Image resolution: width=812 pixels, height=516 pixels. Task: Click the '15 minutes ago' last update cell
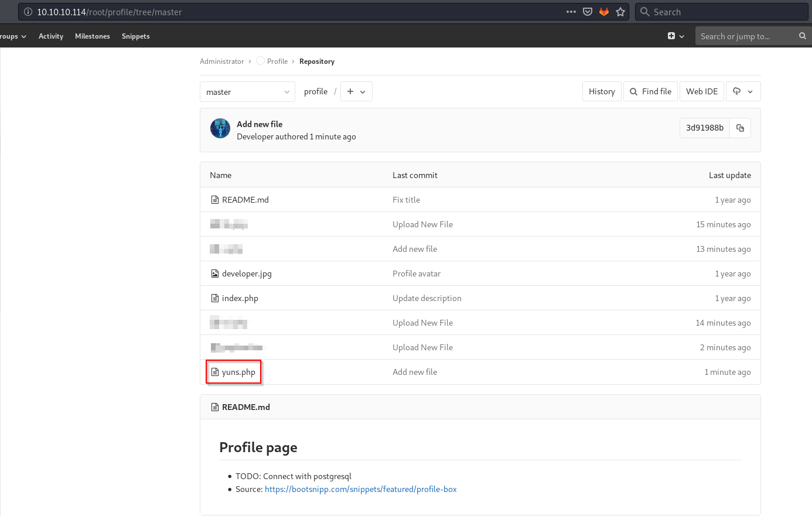724,224
